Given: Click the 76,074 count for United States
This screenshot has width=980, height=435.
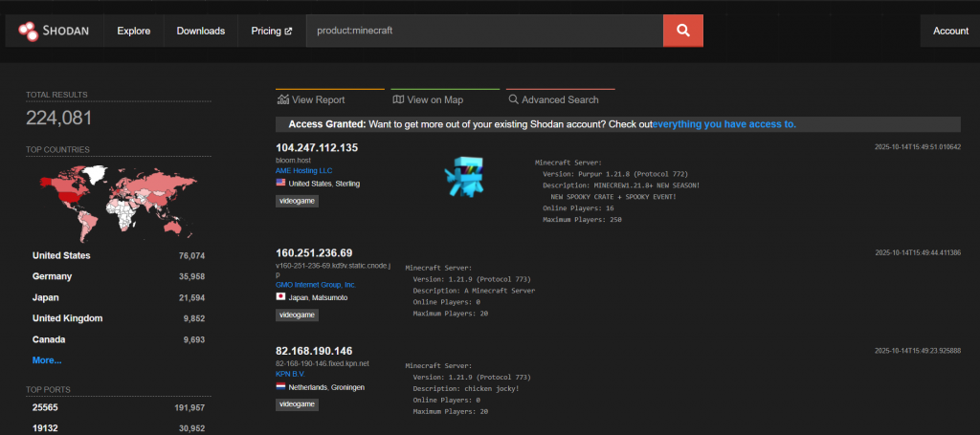Looking at the screenshot, I should click(x=191, y=256).
